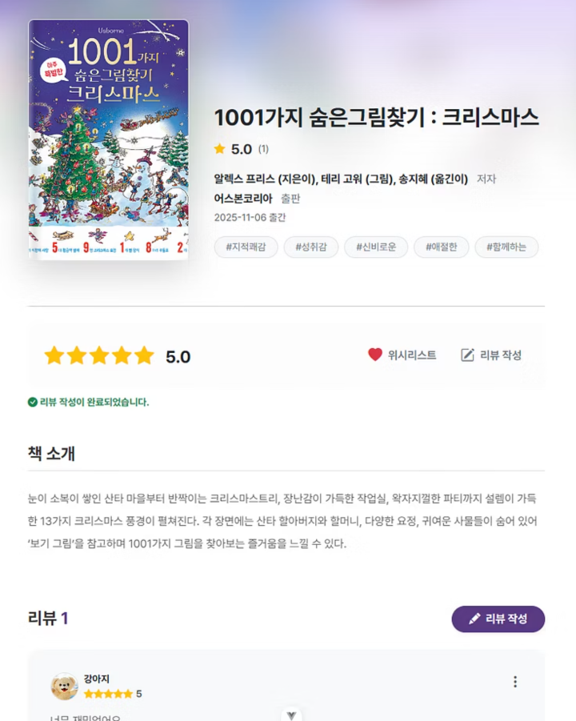Select the #함께하는 tag
This screenshot has width=576, height=721.
click(507, 247)
